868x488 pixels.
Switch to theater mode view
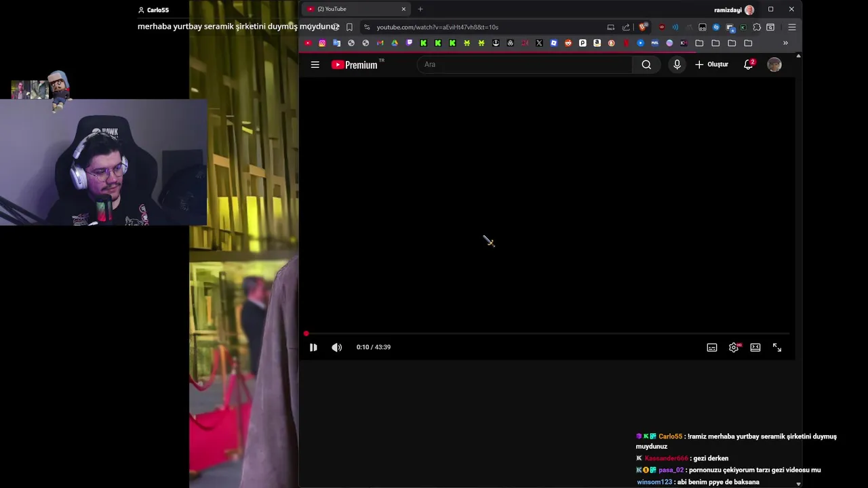coord(755,347)
